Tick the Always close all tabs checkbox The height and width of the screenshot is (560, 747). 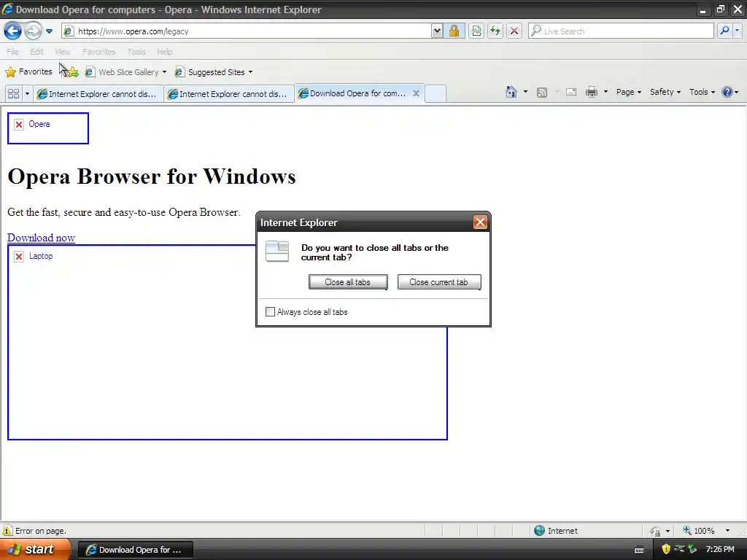270,312
